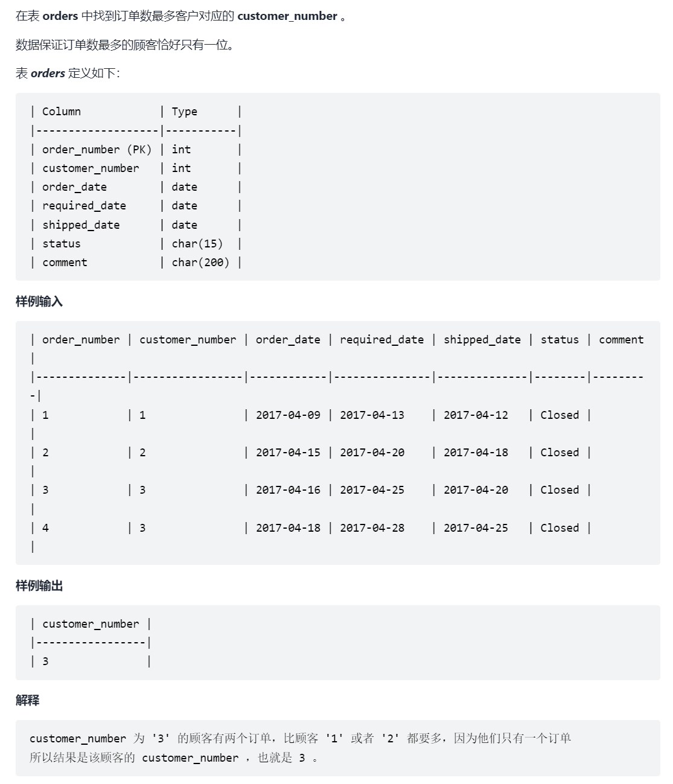
Task: Click the customer_number text in explanation block
Action: pyautogui.click(x=78, y=739)
